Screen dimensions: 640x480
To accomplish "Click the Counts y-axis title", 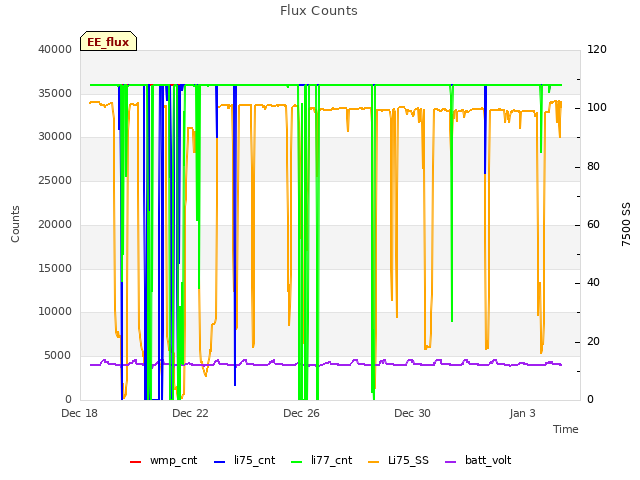I will (x=15, y=224).
